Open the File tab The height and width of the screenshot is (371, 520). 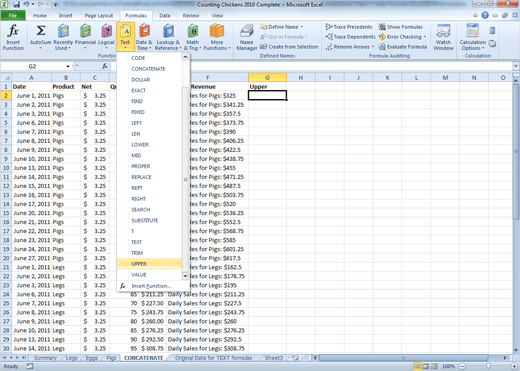pyautogui.click(x=13, y=15)
